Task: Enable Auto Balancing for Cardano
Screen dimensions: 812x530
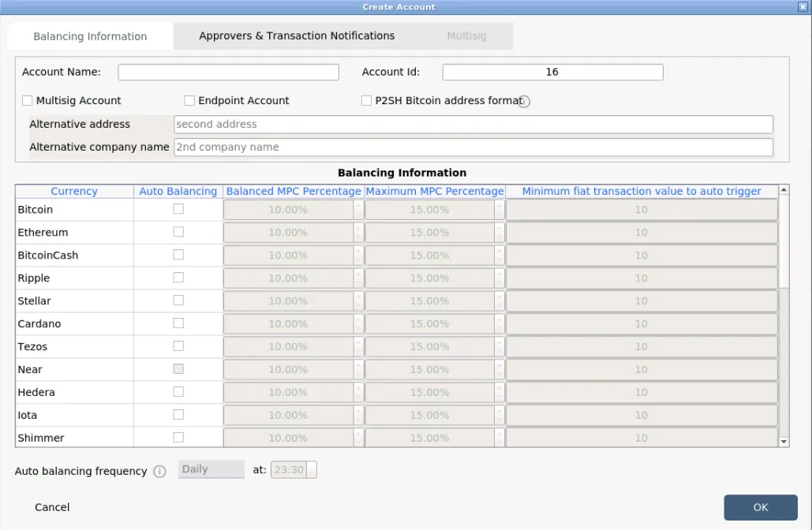Action: (178, 323)
